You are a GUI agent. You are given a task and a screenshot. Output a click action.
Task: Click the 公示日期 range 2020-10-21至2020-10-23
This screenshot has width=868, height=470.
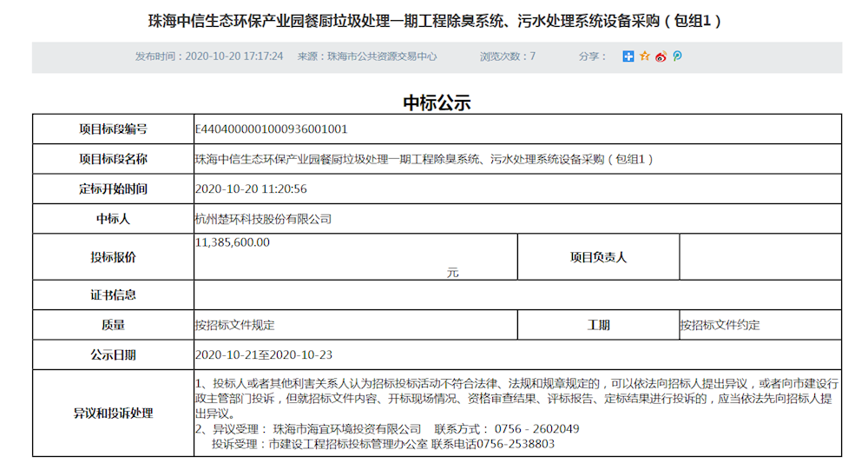pos(264,355)
